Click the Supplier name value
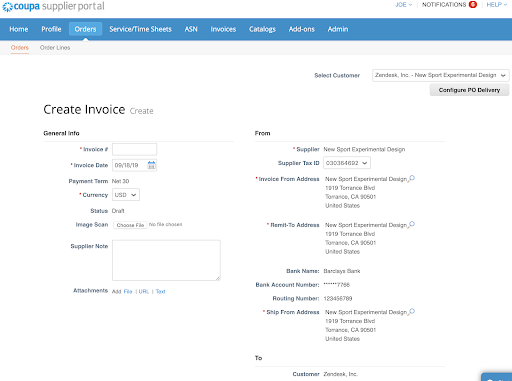This screenshot has width=512, height=381. (x=364, y=149)
